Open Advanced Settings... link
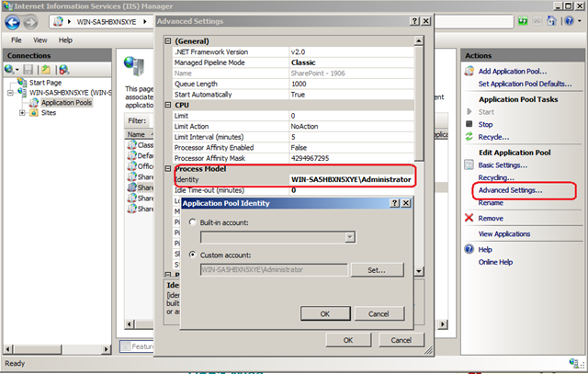The width and height of the screenshot is (588, 374). click(511, 190)
